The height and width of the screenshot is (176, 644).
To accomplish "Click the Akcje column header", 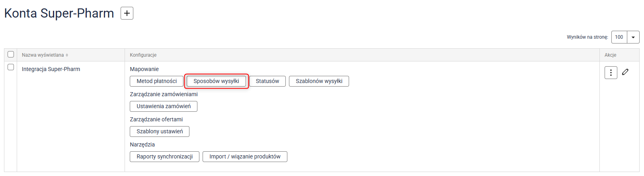I will [610, 55].
